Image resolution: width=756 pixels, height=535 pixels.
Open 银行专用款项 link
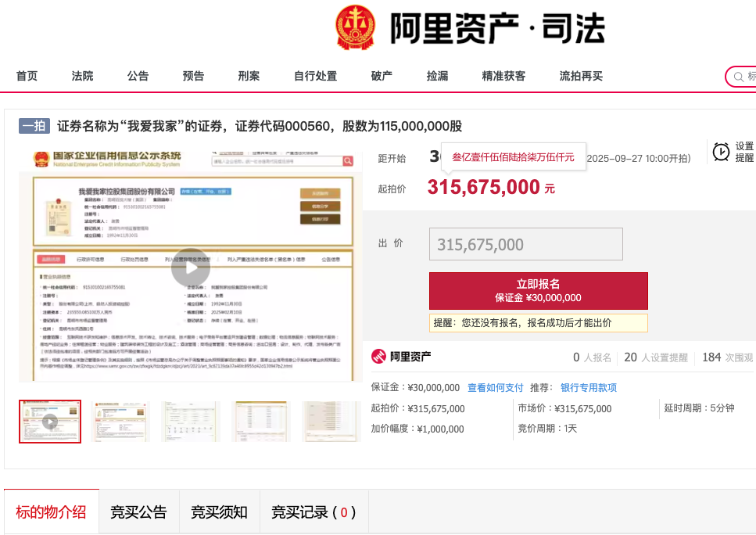589,387
